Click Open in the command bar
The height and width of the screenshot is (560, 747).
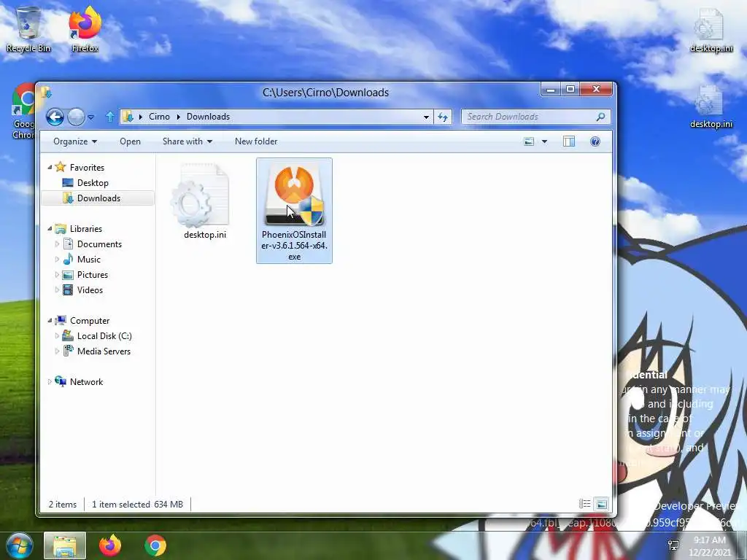click(x=130, y=141)
